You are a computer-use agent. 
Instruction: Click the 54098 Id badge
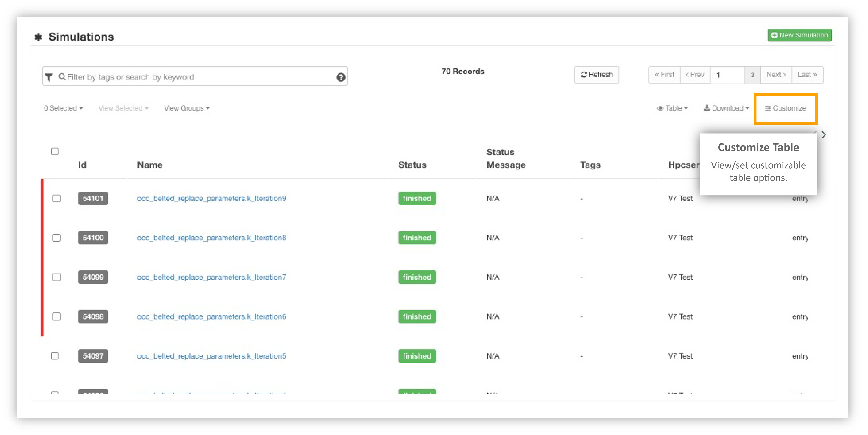tap(93, 317)
